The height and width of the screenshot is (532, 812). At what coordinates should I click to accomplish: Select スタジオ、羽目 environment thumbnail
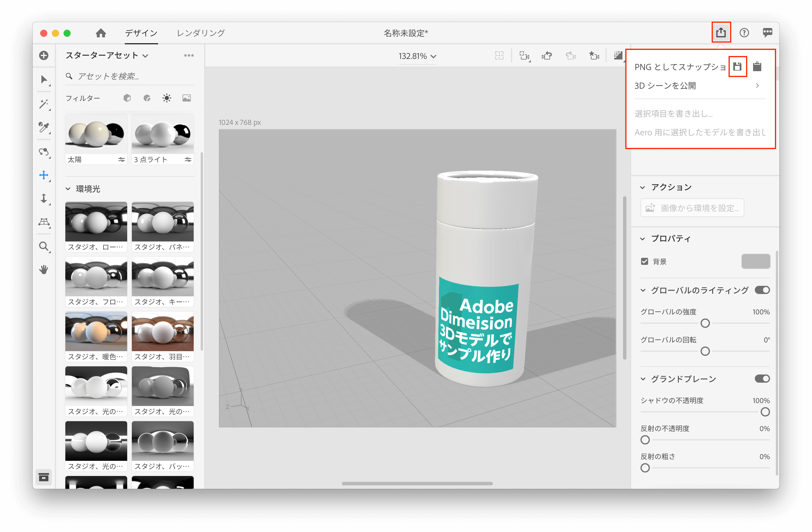pyautogui.click(x=162, y=331)
